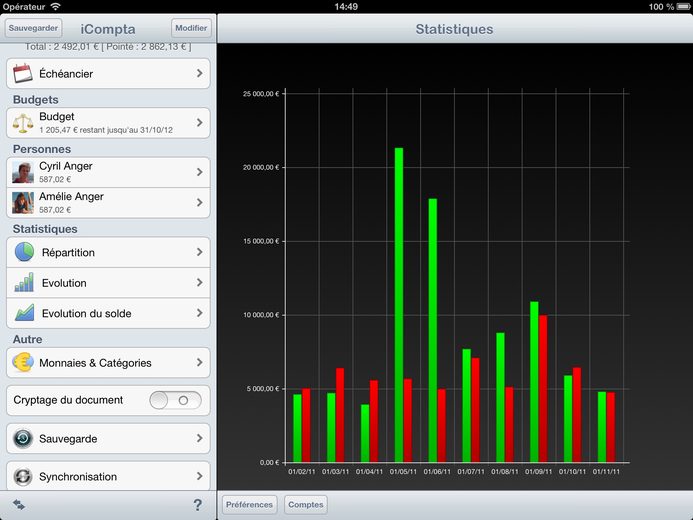693x520 pixels.
Task: Open the Préférences button
Action: coord(249,505)
